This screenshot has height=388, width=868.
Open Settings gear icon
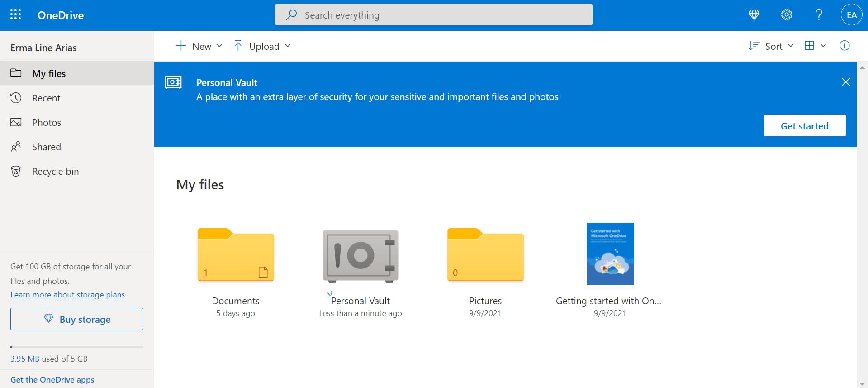coord(787,15)
